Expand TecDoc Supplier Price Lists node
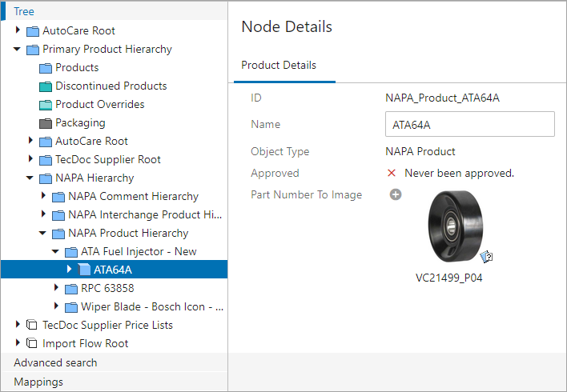 click(x=18, y=325)
